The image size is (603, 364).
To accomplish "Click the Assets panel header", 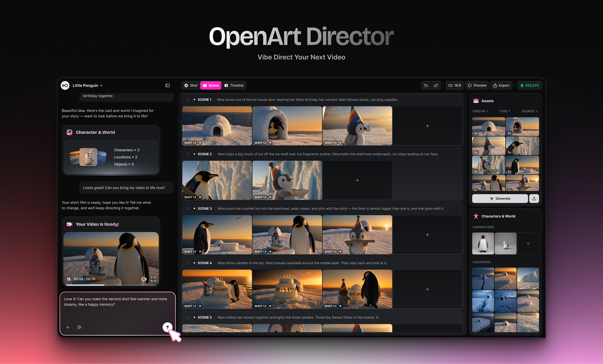I will coord(483,101).
